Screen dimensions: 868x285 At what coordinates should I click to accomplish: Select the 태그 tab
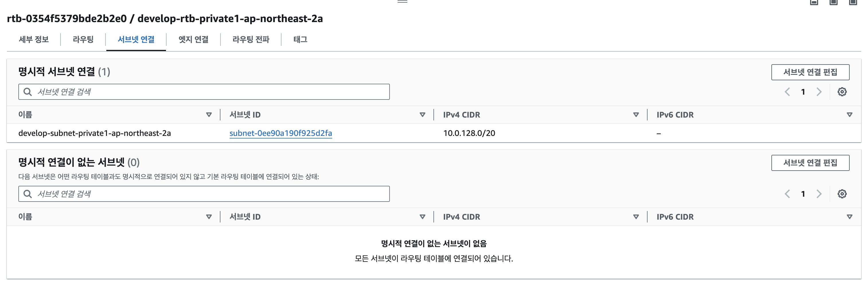(x=300, y=39)
